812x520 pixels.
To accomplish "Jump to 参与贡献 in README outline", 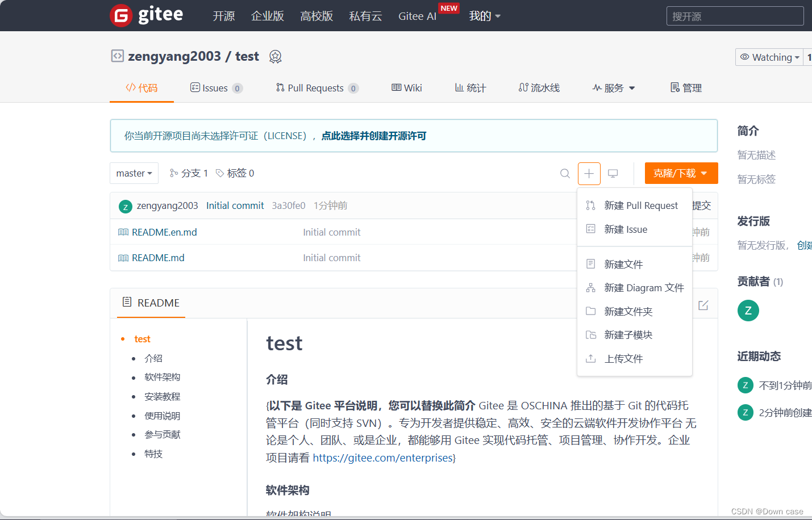I will click(163, 434).
